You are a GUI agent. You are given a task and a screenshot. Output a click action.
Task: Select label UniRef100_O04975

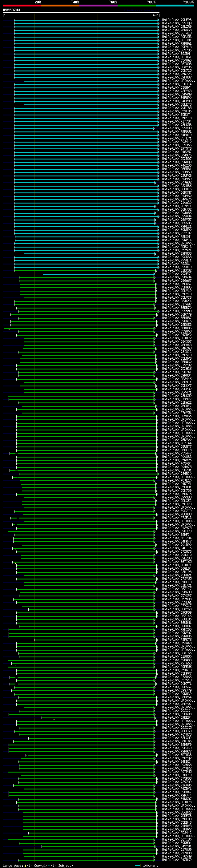coord(177,155)
